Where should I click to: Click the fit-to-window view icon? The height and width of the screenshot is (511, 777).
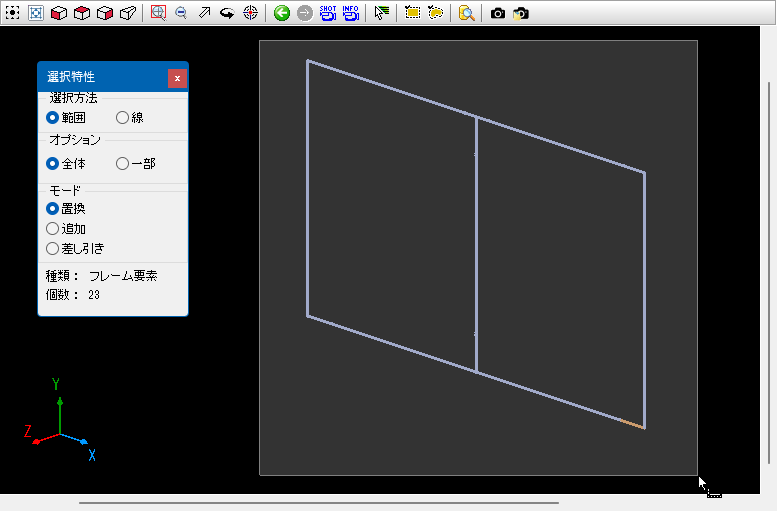(36, 13)
